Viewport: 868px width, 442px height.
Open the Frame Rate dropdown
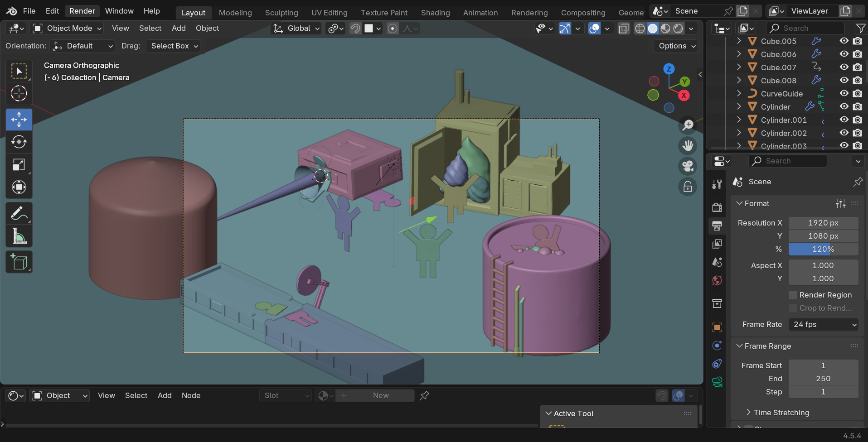point(823,324)
